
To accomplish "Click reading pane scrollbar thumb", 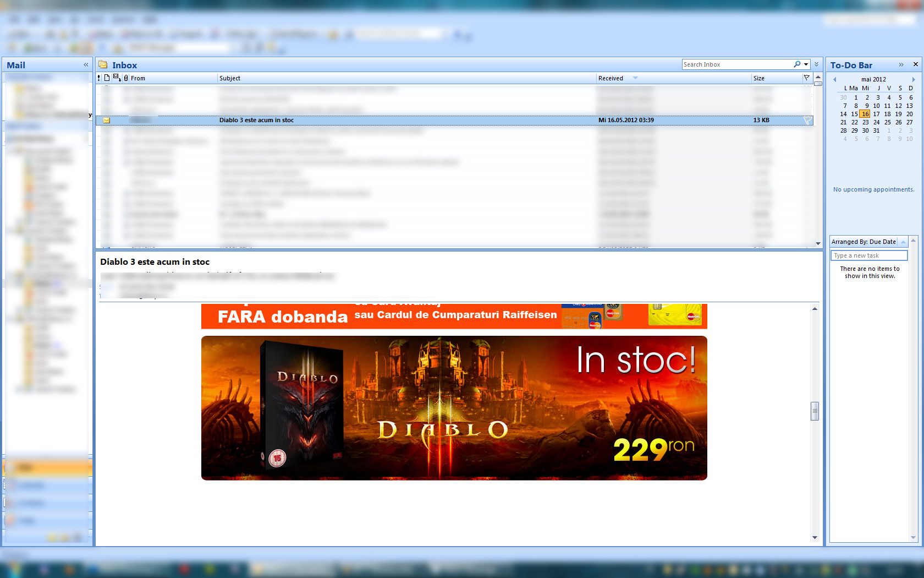I will tap(815, 411).
